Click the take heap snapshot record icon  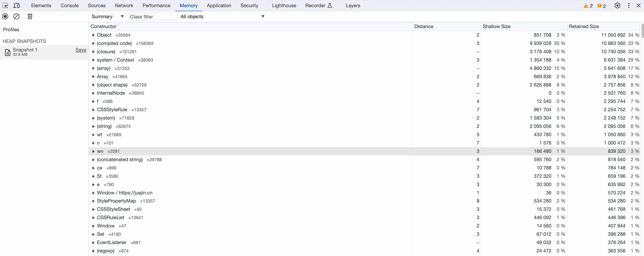[x=5, y=16]
